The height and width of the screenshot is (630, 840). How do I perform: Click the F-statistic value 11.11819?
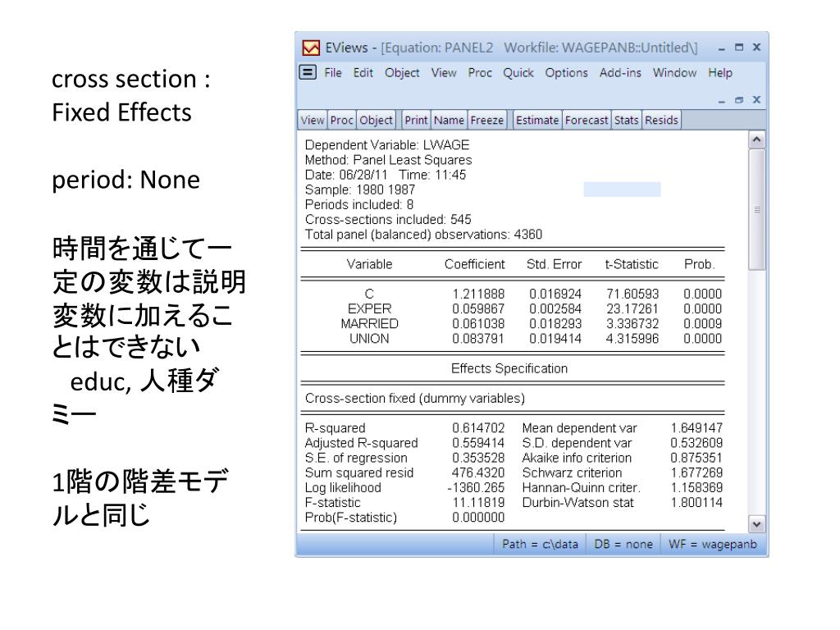tap(478, 503)
